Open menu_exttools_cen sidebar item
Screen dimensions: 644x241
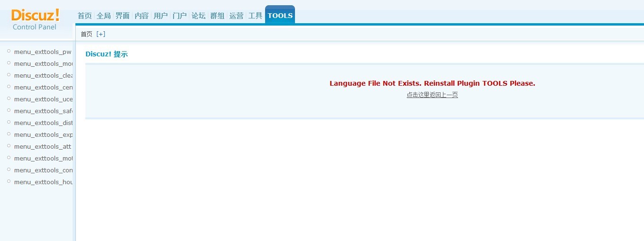pyautogui.click(x=43, y=87)
